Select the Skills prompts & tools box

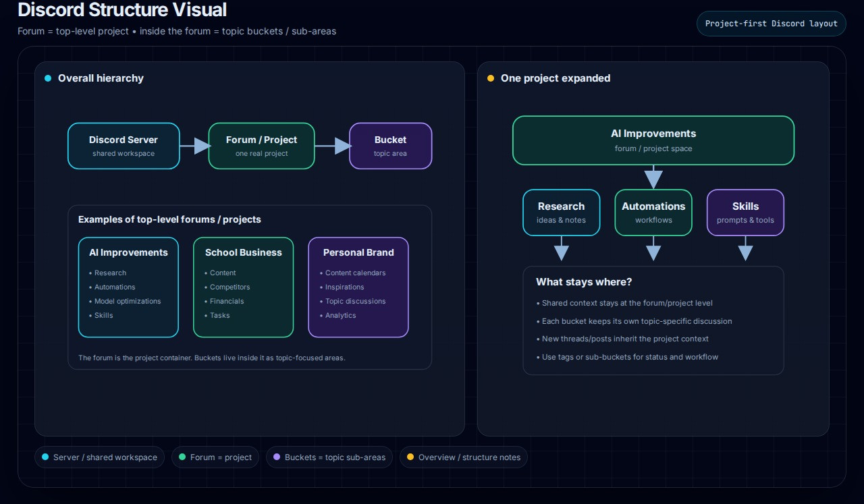(745, 213)
